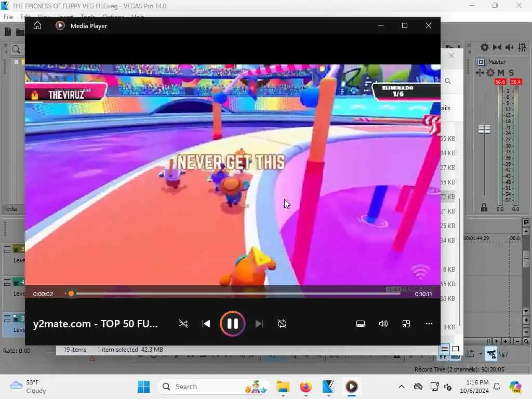Create new project in VEGAS toolbar
The image size is (532, 399).
(7, 32)
